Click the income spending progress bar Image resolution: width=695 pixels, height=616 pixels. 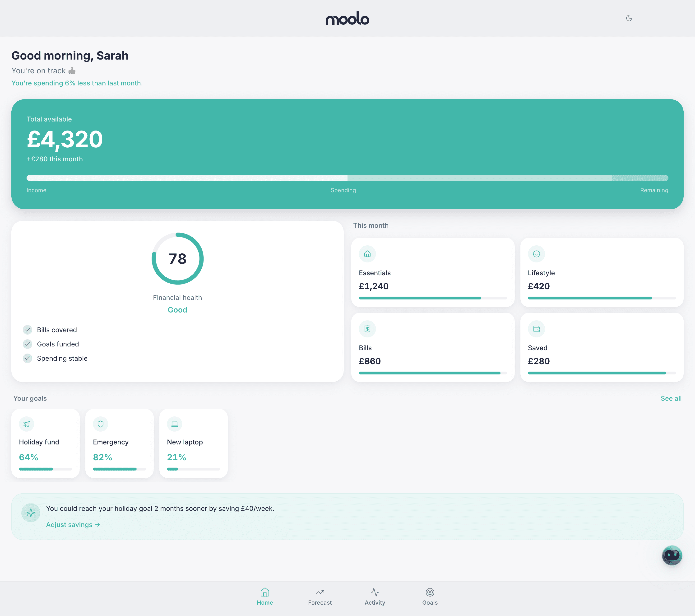click(x=347, y=178)
